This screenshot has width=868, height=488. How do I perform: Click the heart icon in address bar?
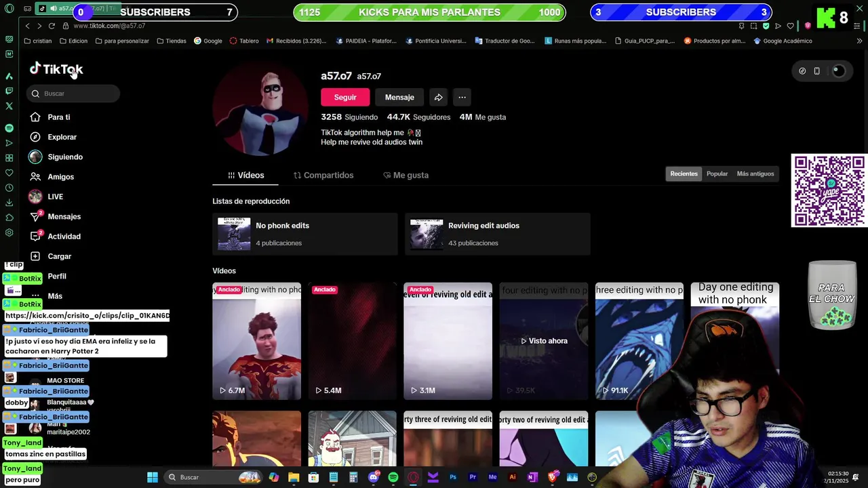(790, 26)
